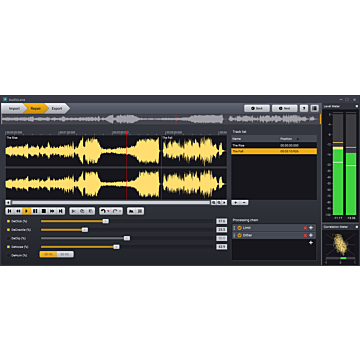Click the left arrow of the waveform scrollbar
The width and height of the screenshot is (360, 360).
[x=8, y=202]
